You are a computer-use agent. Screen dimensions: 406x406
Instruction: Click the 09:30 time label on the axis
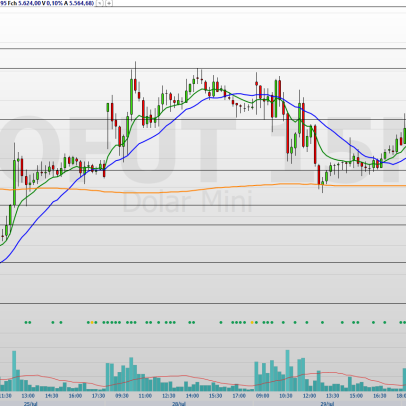tap(122, 396)
